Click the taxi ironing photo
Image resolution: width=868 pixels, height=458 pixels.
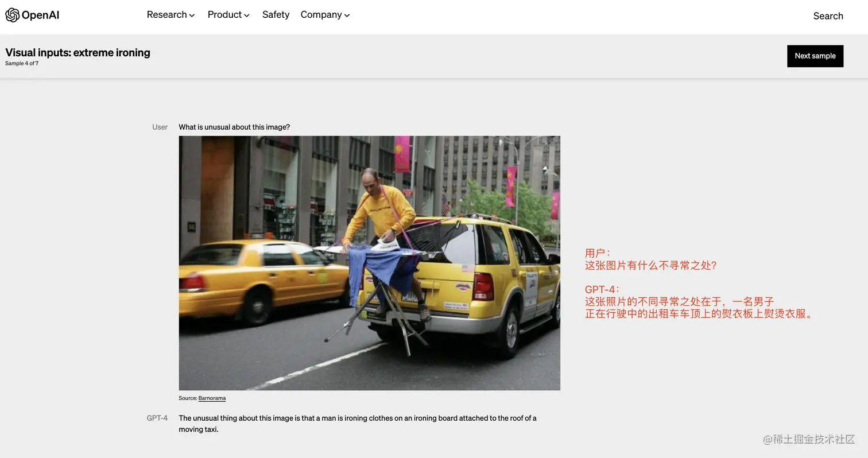coord(369,263)
